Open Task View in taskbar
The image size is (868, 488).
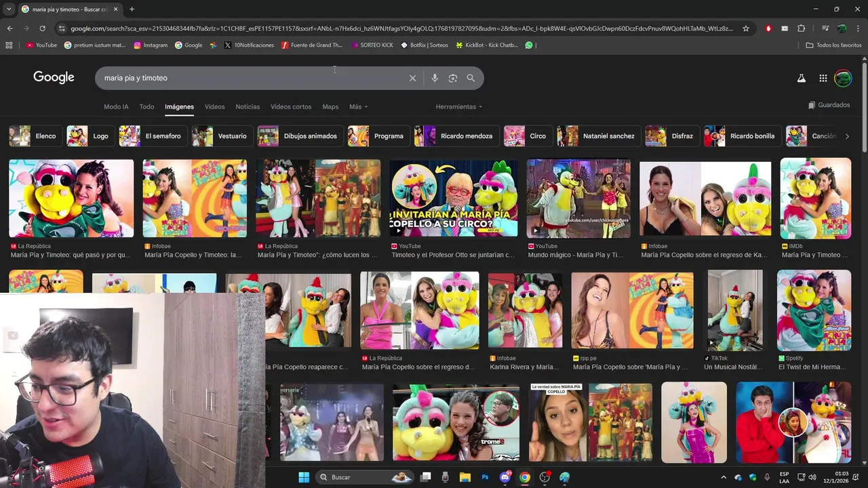(425, 477)
